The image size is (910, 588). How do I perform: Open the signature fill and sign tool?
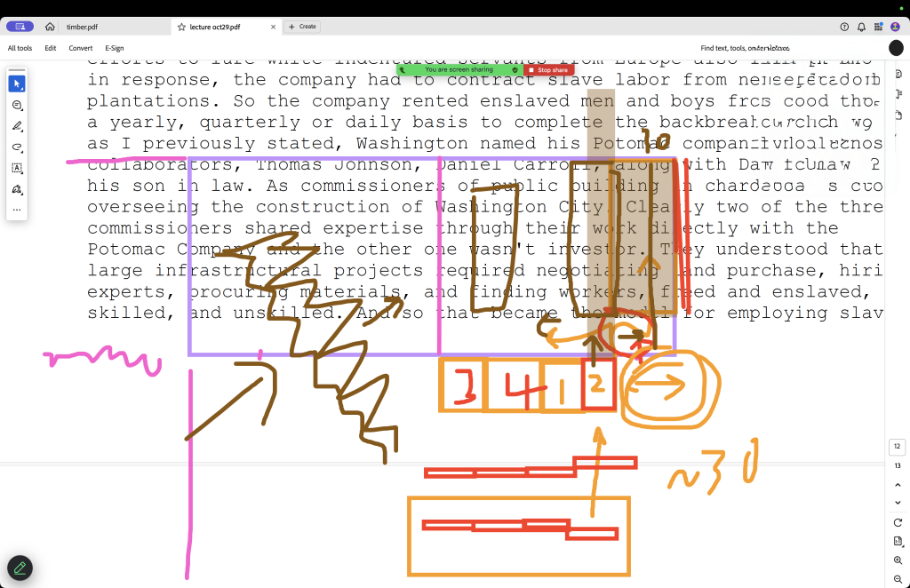pyautogui.click(x=17, y=189)
